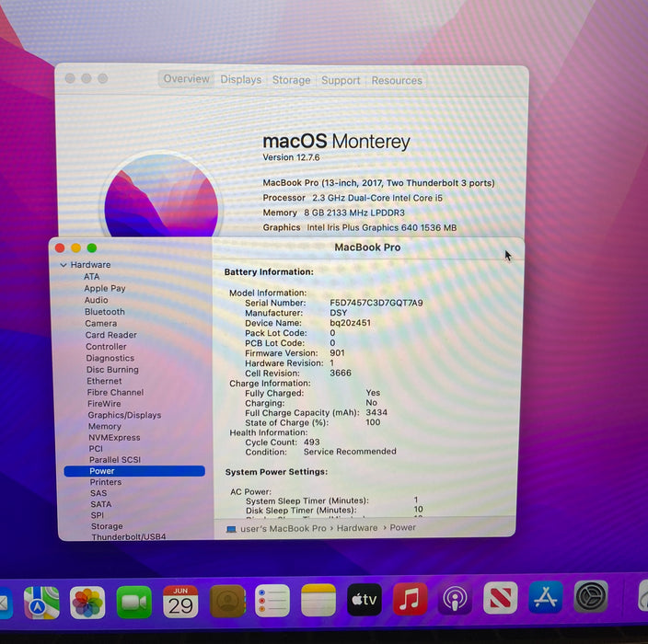Select Disc Burning in sidebar
This screenshot has width=648, height=644.
tap(112, 370)
